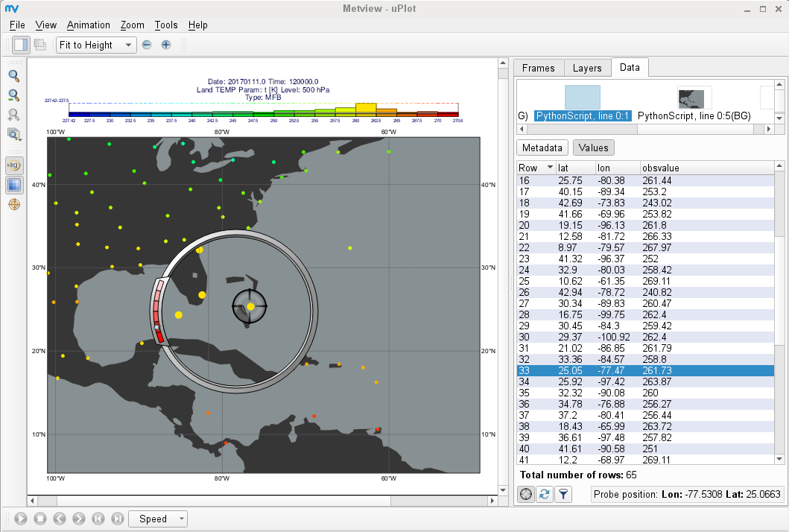
Task: Click the Metadata button
Action: [542, 148]
